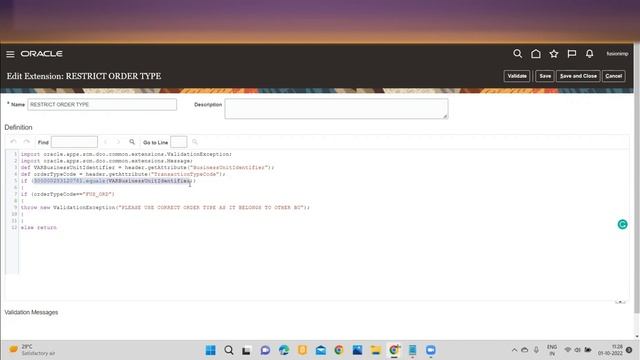Image resolution: width=640 pixels, height=360 pixels.
Task: Open the Windows Start menu
Action: [x=211, y=350]
